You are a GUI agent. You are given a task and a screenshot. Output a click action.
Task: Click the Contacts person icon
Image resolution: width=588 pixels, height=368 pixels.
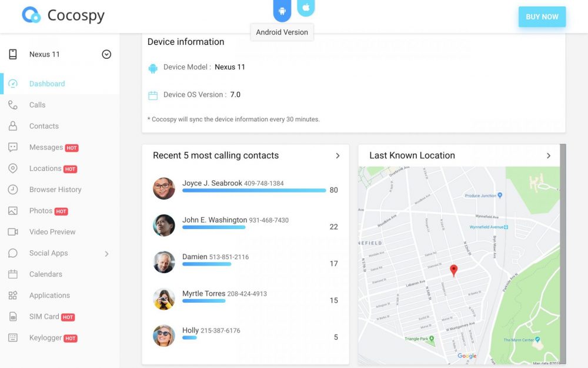click(x=13, y=126)
